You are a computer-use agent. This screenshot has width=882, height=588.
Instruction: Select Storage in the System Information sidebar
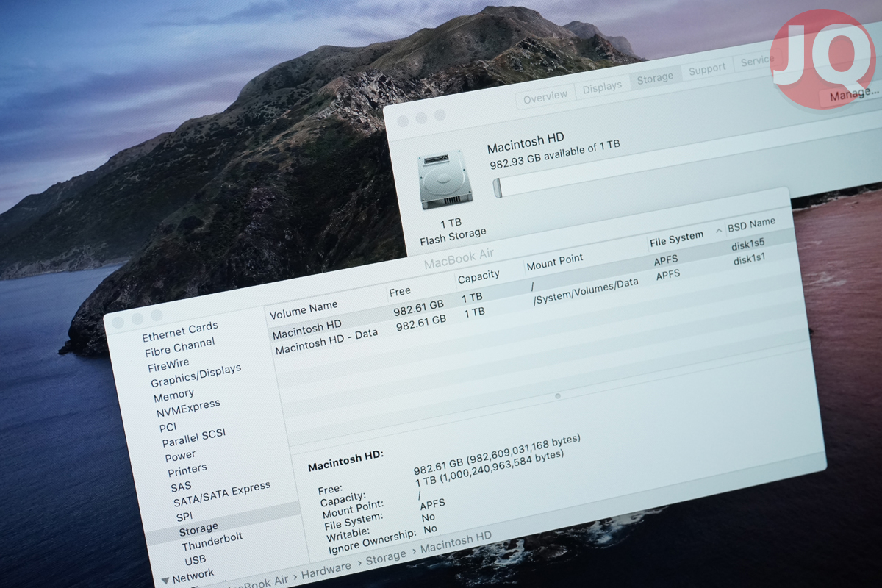point(198,528)
